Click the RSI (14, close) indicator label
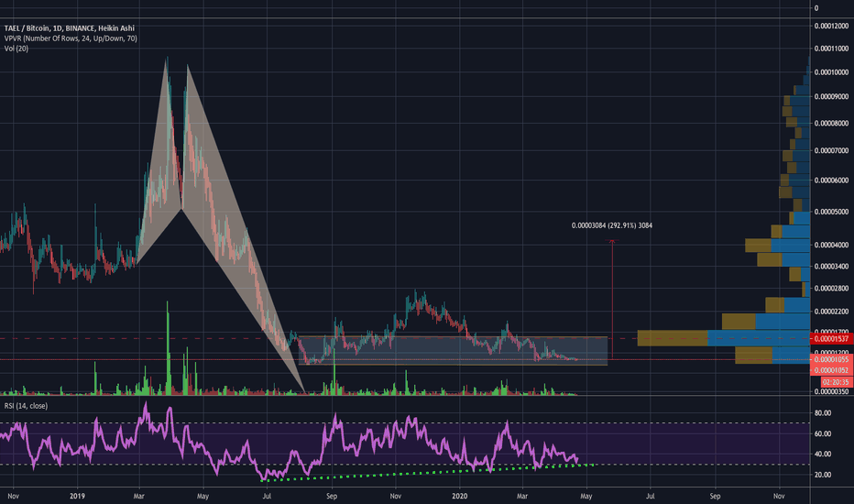 click(x=27, y=406)
